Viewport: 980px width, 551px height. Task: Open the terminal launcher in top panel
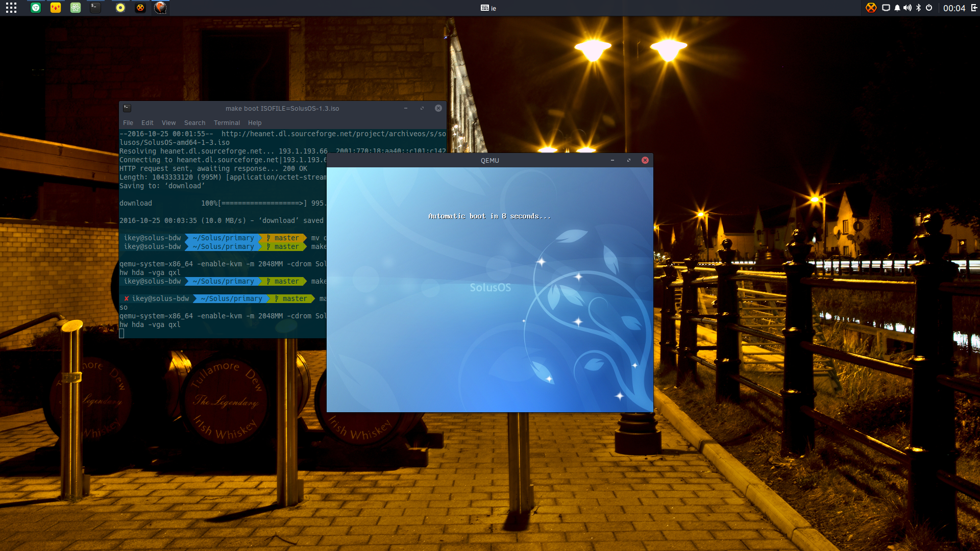[x=95, y=8]
